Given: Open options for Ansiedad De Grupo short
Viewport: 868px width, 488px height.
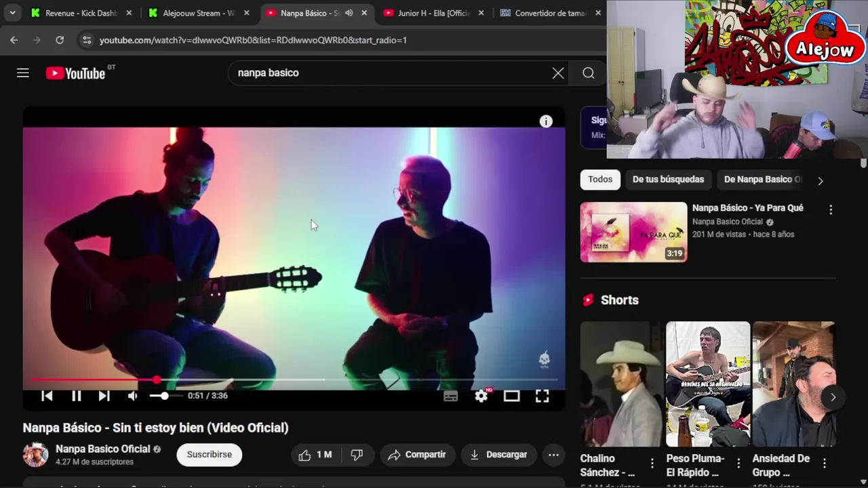Looking at the screenshot, I should 825,464.
